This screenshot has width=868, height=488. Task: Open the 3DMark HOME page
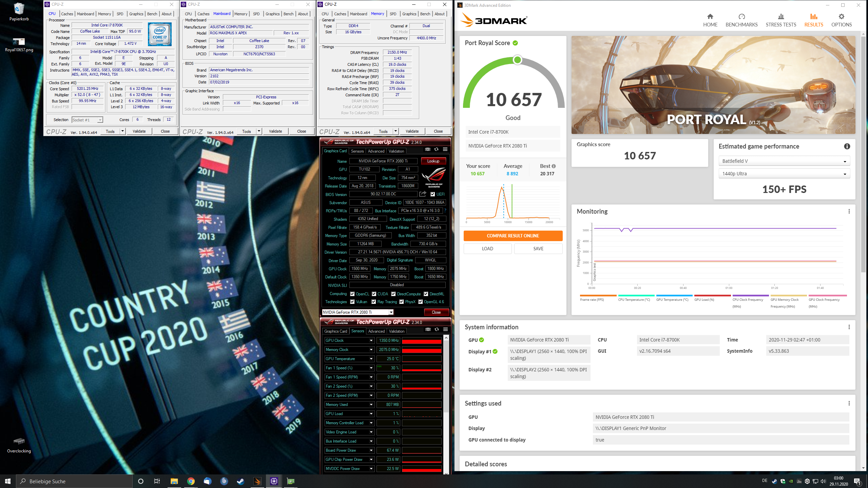click(x=710, y=20)
